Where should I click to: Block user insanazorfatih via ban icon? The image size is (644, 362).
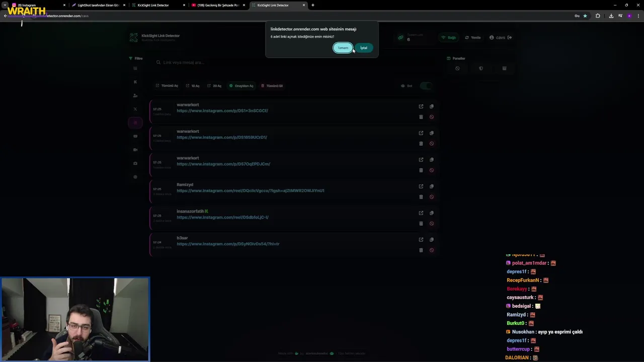click(432, 224)
